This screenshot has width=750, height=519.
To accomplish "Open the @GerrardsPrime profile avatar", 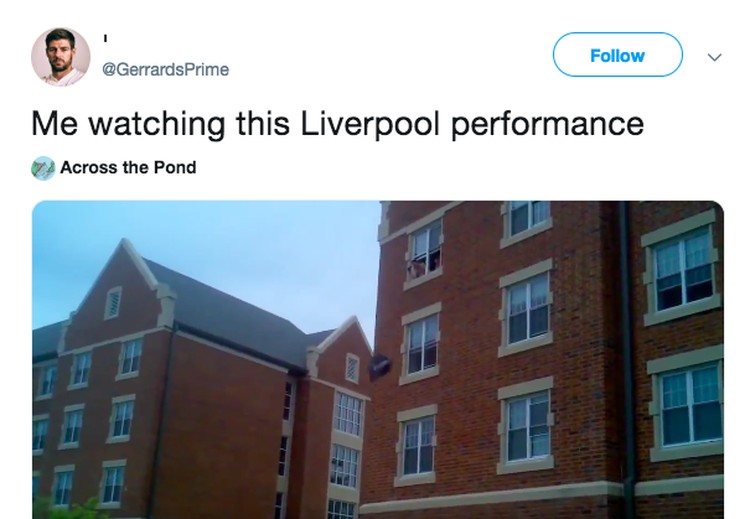I will pos(60,57).
